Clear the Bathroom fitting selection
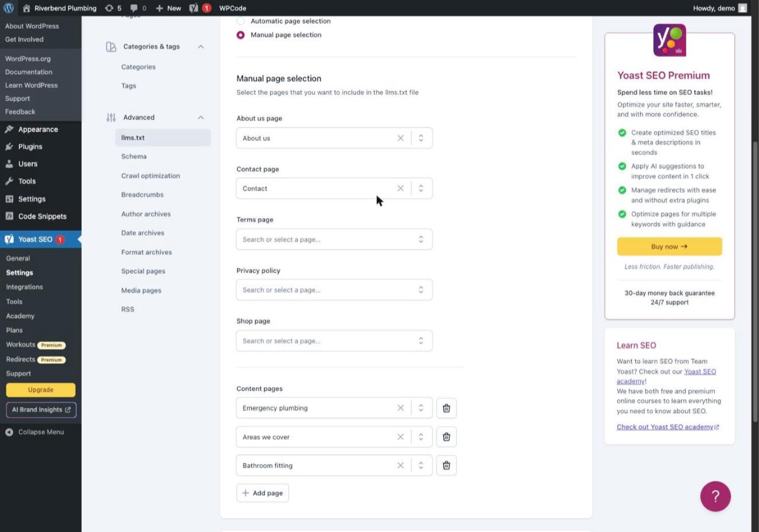 tap(400, 466)
